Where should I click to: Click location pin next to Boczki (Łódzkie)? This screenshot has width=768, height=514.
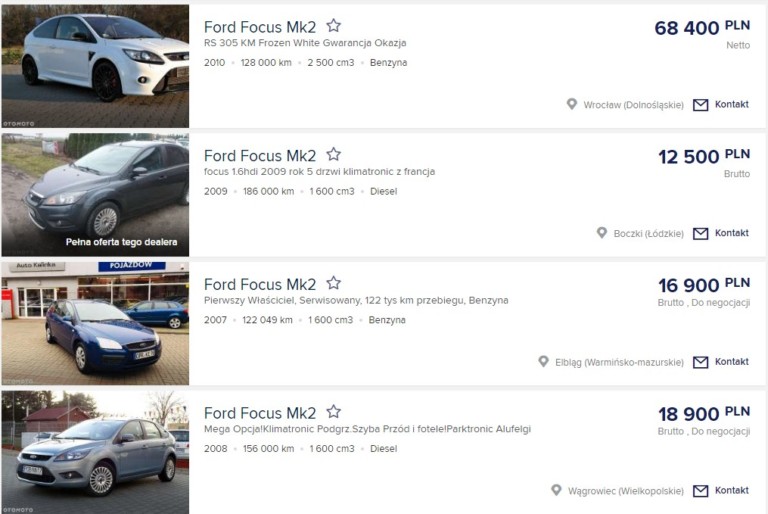pos(602,233)
